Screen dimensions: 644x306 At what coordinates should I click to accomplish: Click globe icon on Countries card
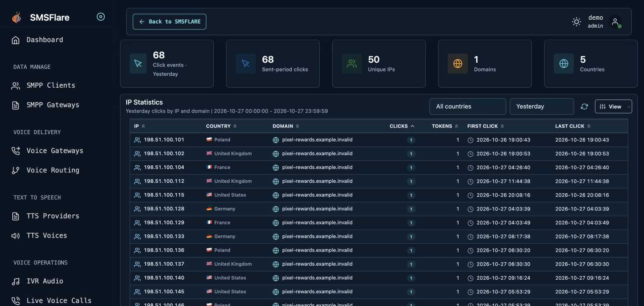coord(564,64)
